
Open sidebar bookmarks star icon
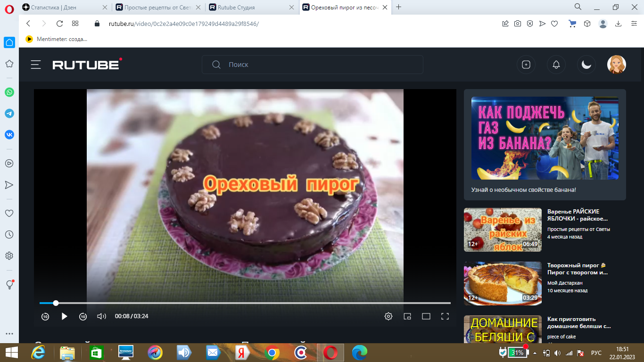point(9,64)
